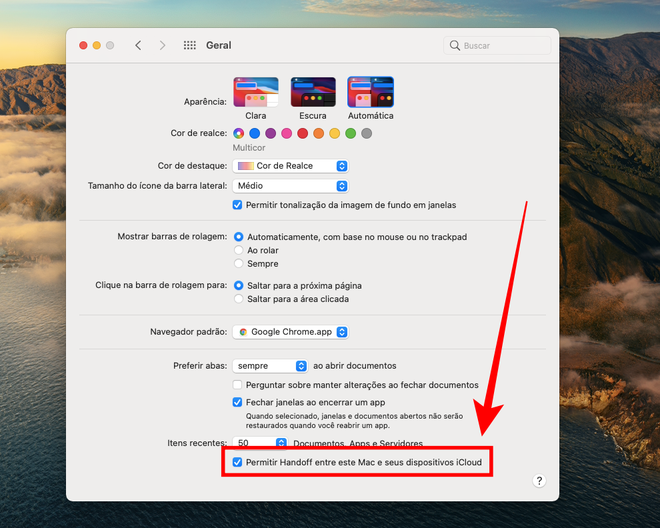Select Automaticamente scroll bar option
The height and width of the screenshot is (528, 660).
(239, 237)
